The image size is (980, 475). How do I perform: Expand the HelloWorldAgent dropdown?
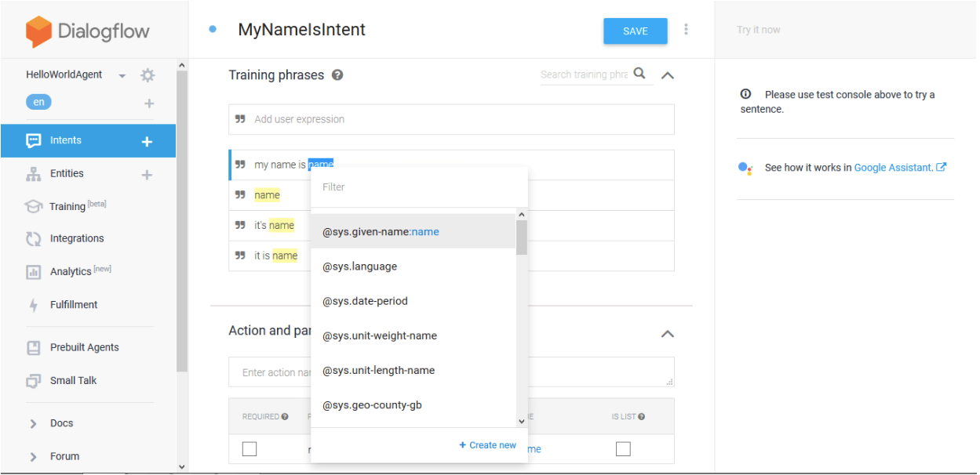pyautogui.click(x=122, y=74)
